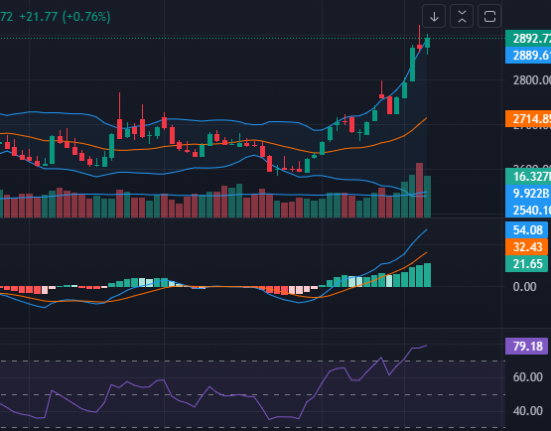551x431 pixels.
Task: Click the 60.00 level on the RSI scale
Action: tap(527, 377)
